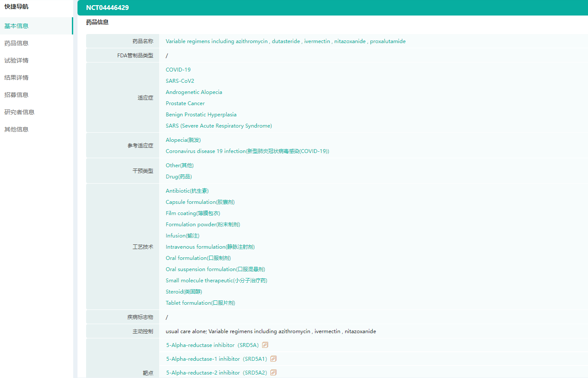Image resolution: width=588 pixels, height=378 pixels.
Task: Click the SARS-CoV2 indication
Action: point(180,81)
